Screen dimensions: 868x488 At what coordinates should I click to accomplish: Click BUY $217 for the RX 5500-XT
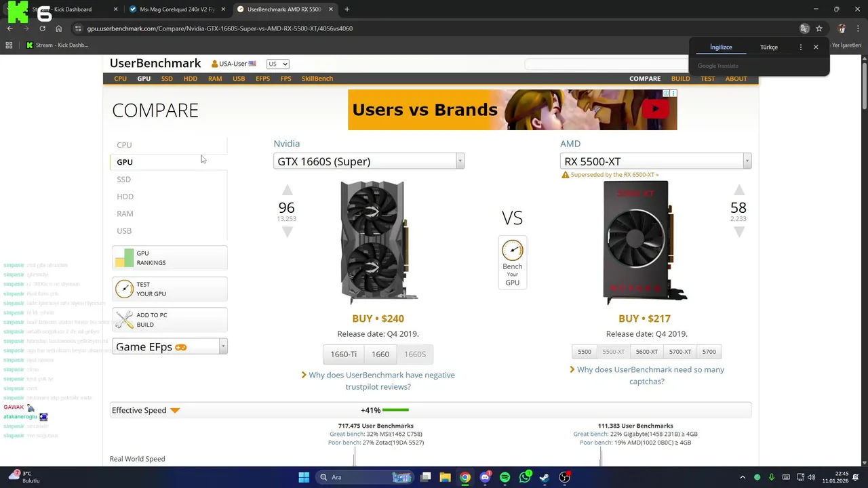(x=644, y=319)
